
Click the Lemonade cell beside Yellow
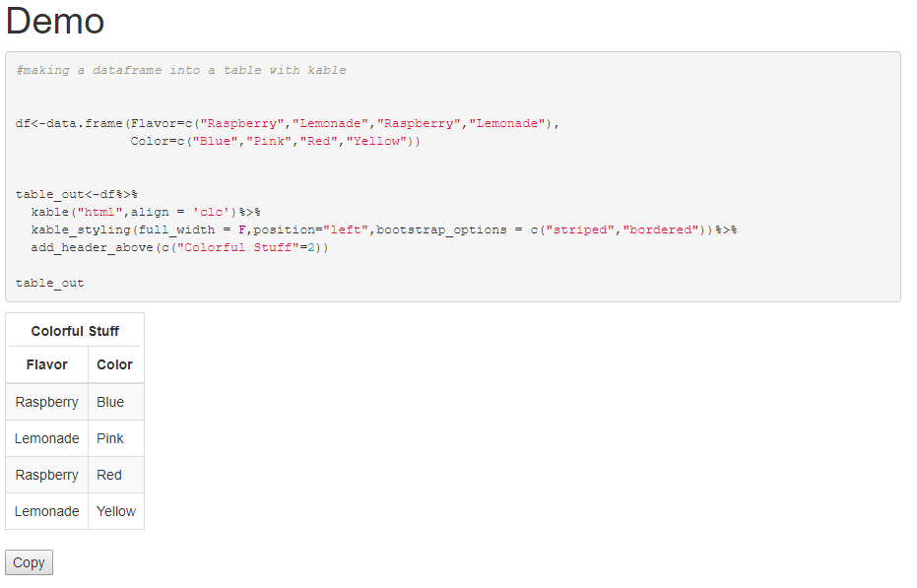(x=47, y=511)
